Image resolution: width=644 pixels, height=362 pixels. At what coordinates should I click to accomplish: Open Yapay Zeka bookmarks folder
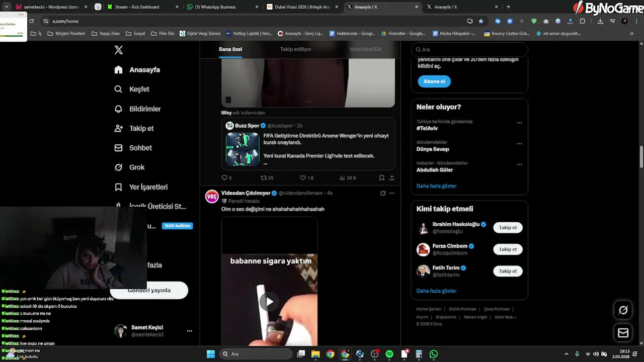[x=106, y=34]
